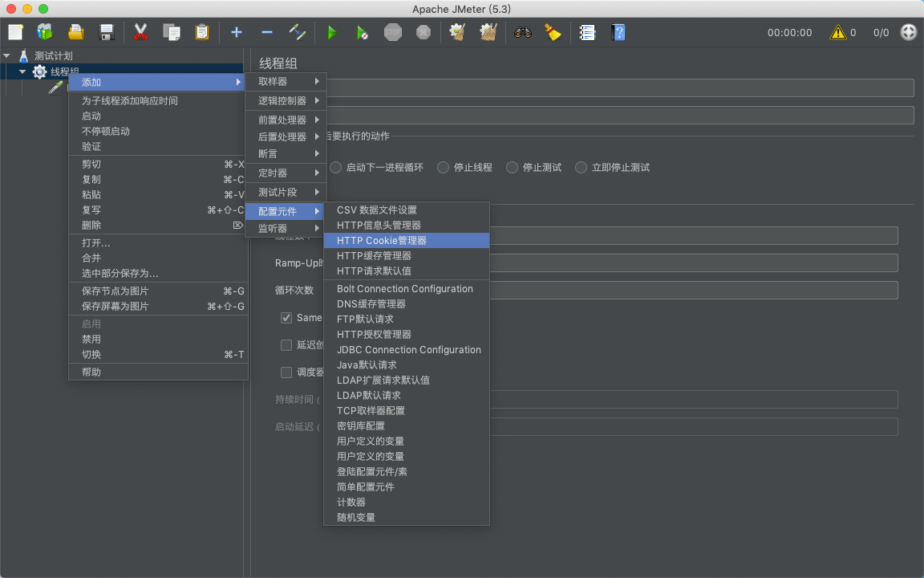Open the Function helper list icon
Screen dimensions: 924x578
pos(587,32)
